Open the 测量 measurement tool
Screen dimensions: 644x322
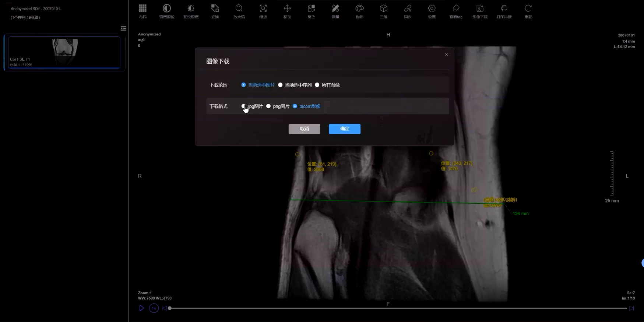[335, 11]
